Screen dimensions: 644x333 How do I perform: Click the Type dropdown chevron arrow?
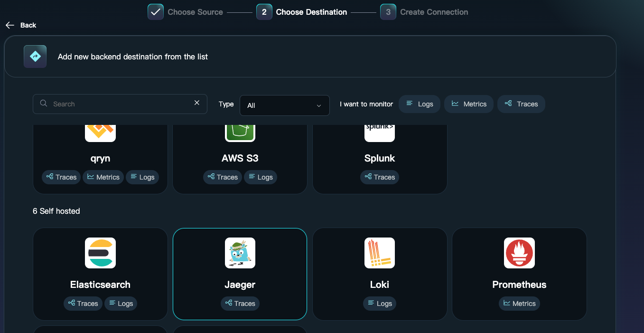[x=319, y=105]
